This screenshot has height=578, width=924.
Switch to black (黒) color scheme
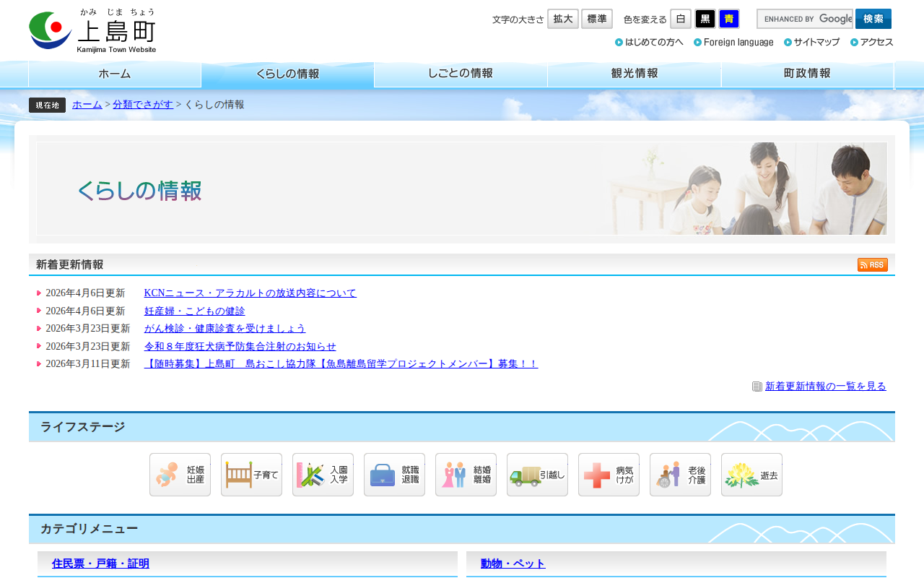(x=705, y=19)
